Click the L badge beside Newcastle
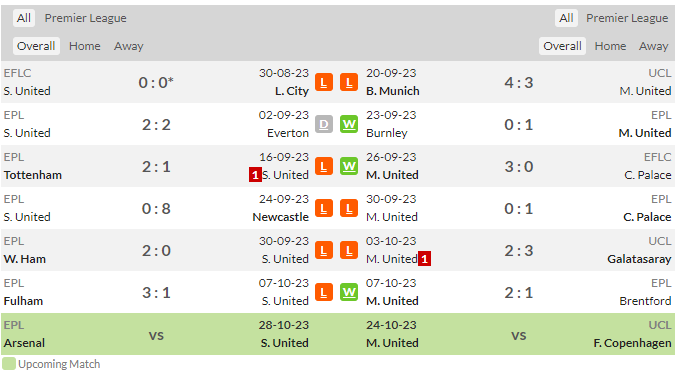 [324, 208]
